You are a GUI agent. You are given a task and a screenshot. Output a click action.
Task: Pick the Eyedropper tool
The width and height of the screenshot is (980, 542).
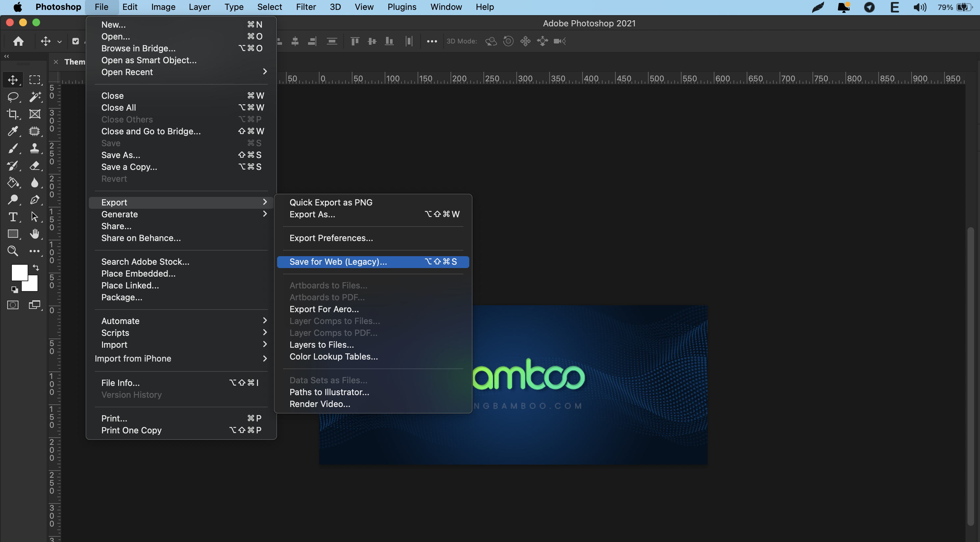point(13,131)
